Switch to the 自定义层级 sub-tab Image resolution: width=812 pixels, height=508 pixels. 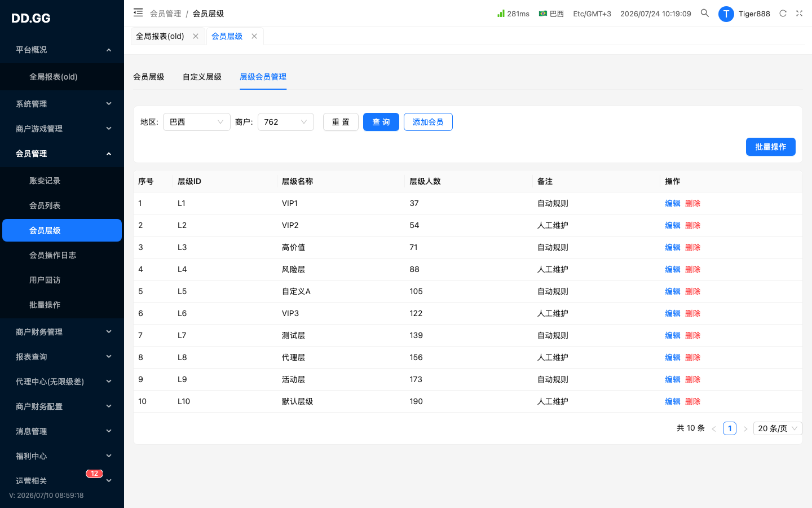click(202, 77)
